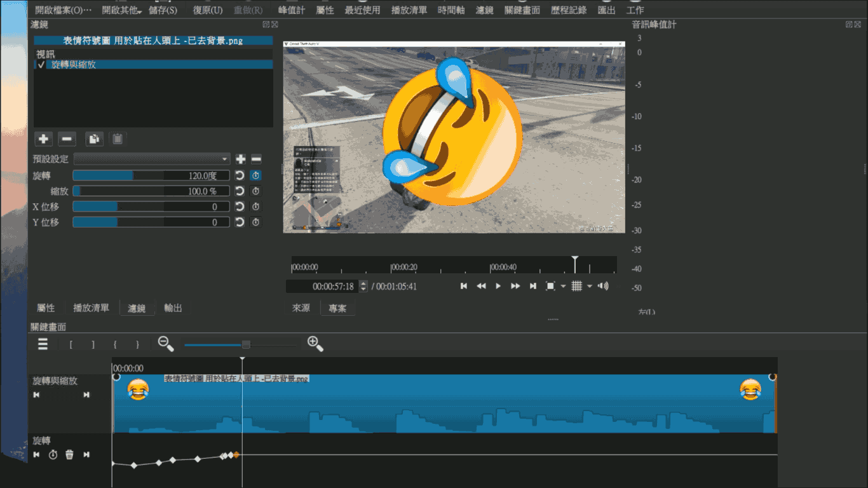Viewport: 868px width, 488px height.
Task: Set filter end with the ] button
Action: click(x=93, y=344)
